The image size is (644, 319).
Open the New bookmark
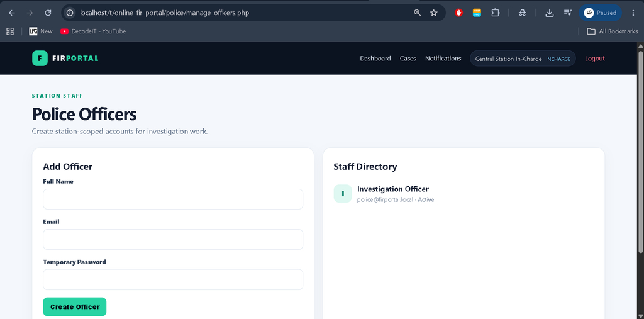pyautogui.click(x=41, y=31)
